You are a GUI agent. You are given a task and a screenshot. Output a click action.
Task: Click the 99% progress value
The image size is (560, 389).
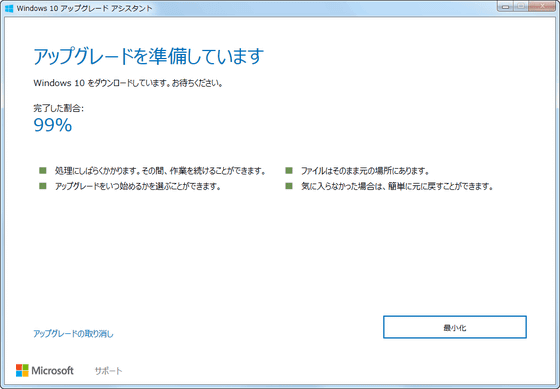[53, 125]
